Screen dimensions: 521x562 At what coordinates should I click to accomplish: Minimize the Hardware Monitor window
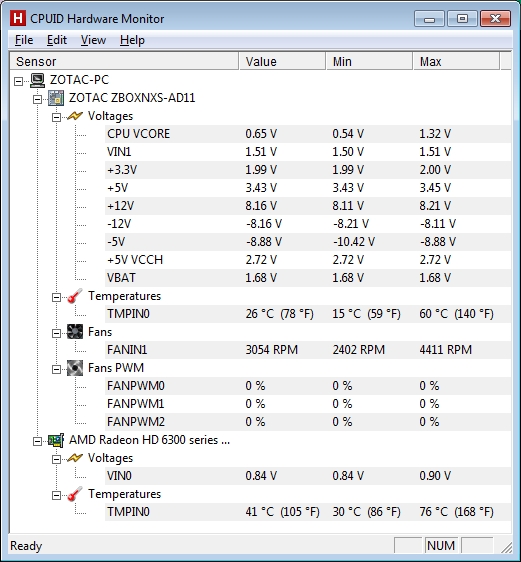pyautogui.click(x=429, y=19)
